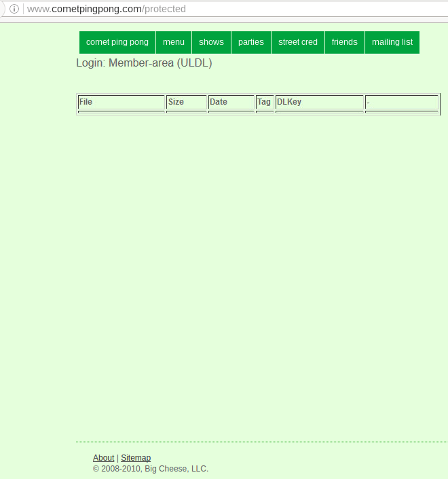This screenshot has height=479, width=448.
Task: Click the site information icon in address bar
Action: [14, 10]
